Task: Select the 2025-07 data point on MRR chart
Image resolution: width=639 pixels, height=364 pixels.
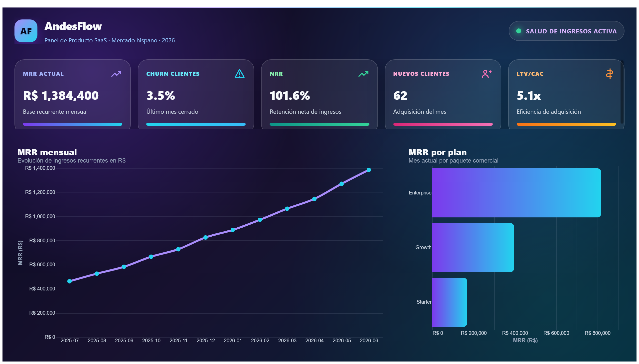Action: click(x=70, y=281)
